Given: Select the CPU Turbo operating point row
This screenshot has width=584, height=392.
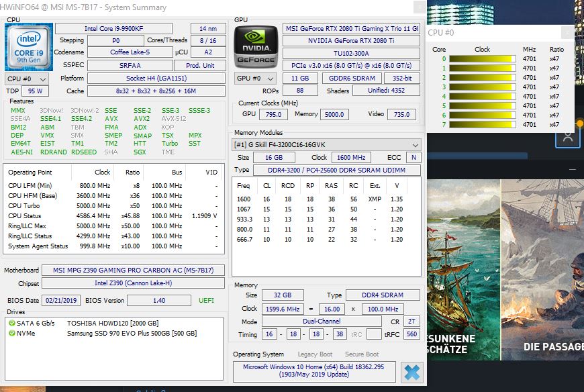Looking at the screenshot, I should click(113, 206).
